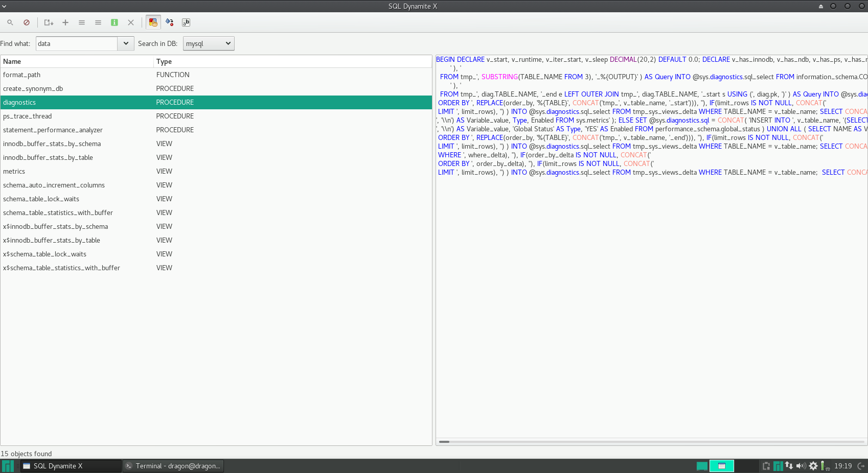This screenshot has width=868, height=473.
Task: Select SQL Dynamite X taskbar entry
Action: click(x=71, y=466)
